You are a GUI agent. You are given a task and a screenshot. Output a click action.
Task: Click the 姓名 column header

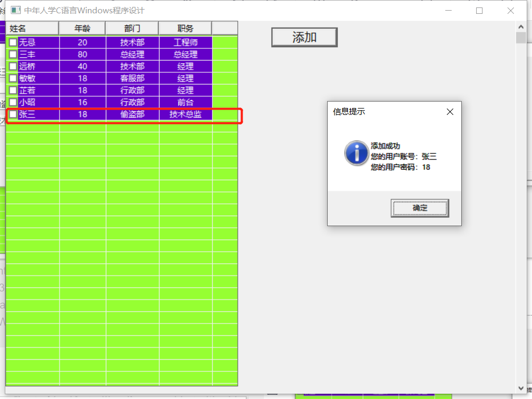pos(32,29)
